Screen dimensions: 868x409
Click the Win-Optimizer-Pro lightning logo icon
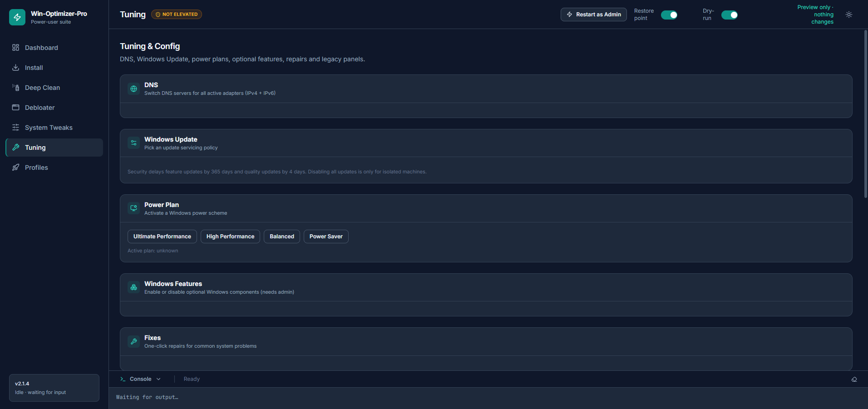pyautogui.click(x=17, y=17)
